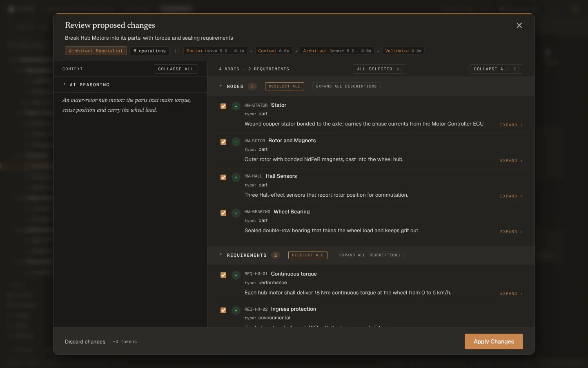This screenshot has width=588, height=368.
Task: Click the Architect Specialist tag
Action: click(96, 51)
